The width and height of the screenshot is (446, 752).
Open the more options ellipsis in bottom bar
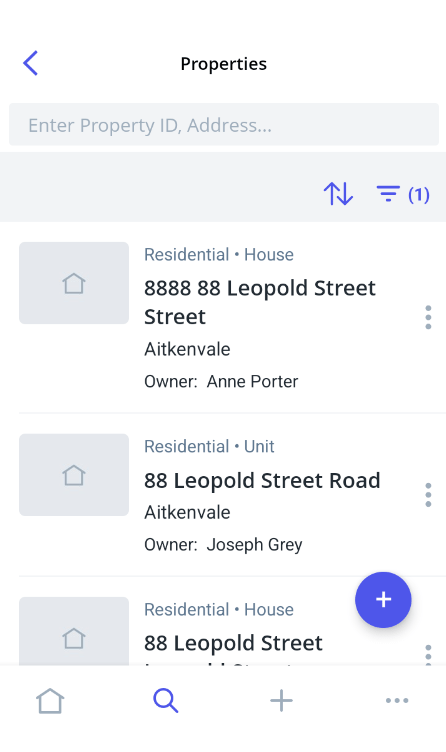click(x=397, y=701)
